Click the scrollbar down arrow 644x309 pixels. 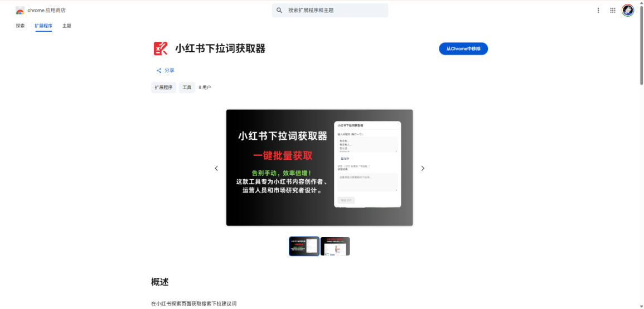pyautogui.click(x=641, y=306)
